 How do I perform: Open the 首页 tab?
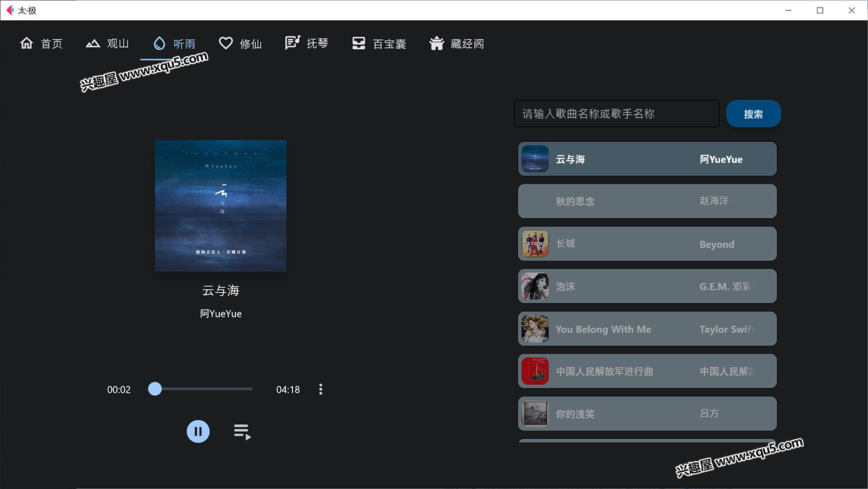(x=41, y=43)
